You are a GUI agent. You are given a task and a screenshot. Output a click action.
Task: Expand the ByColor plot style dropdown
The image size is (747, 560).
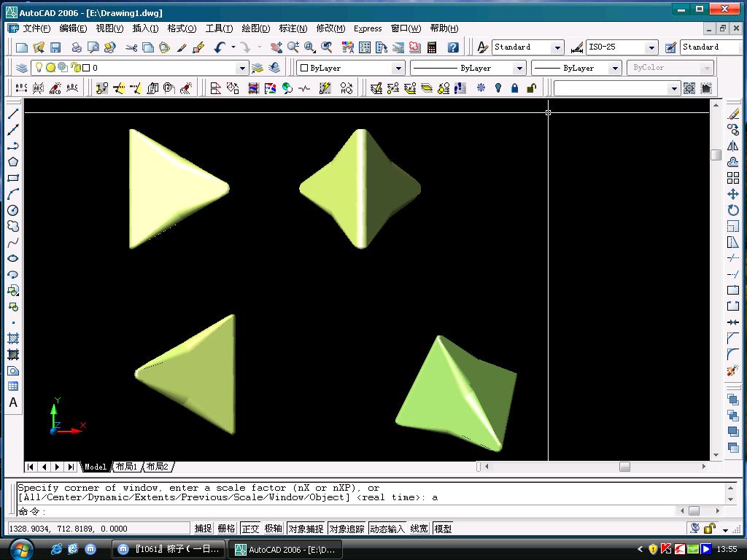click(708, 68)
